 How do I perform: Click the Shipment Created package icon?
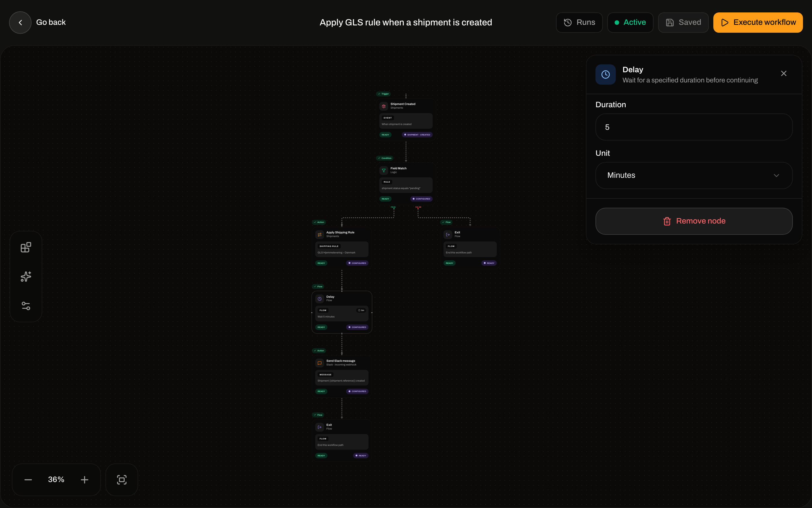pos(383,106)
